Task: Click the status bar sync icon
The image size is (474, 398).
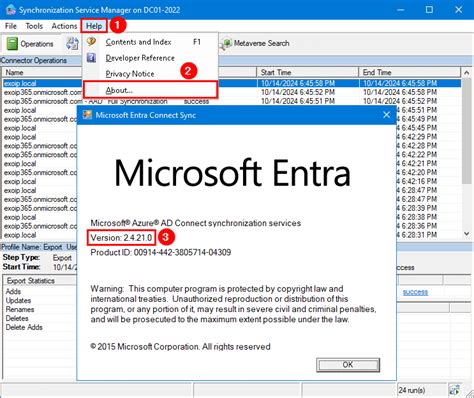Action: [454, 390]
